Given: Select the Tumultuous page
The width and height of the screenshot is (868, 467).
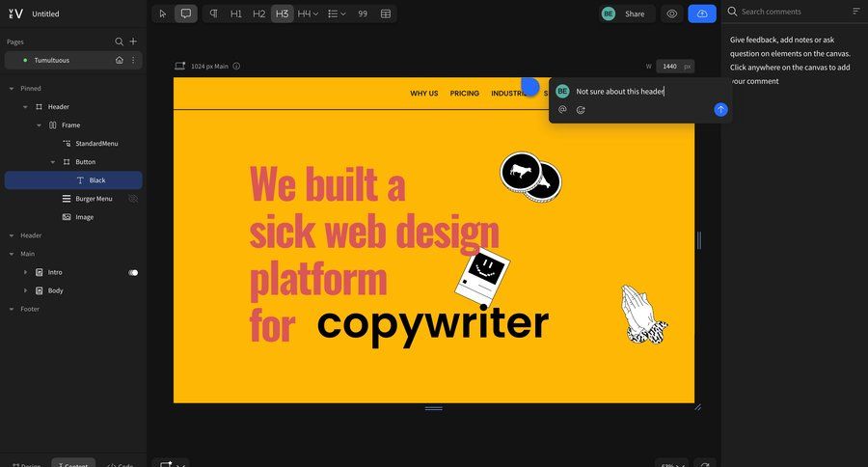Looking at the screenshot, I should point(73,61).
